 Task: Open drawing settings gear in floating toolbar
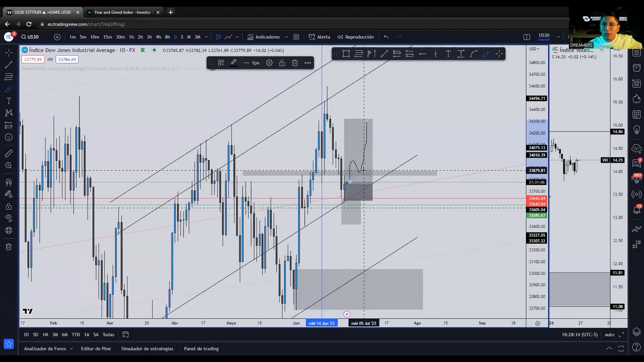[x=269, y=63]
